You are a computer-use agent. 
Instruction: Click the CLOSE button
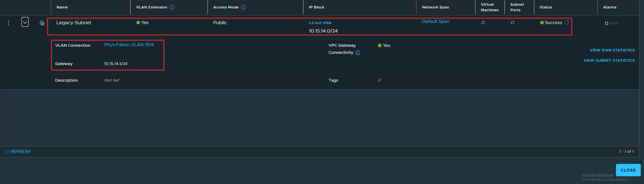coord(628,170)
